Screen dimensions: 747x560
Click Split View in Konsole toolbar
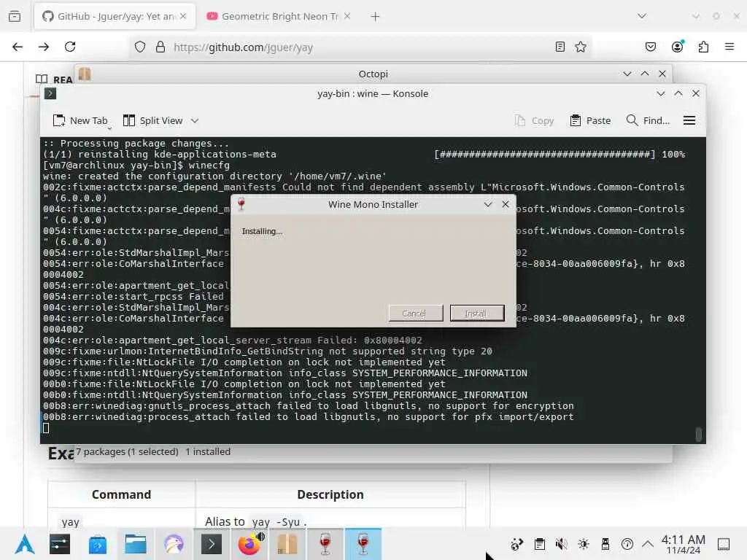(x=153, y=120)
